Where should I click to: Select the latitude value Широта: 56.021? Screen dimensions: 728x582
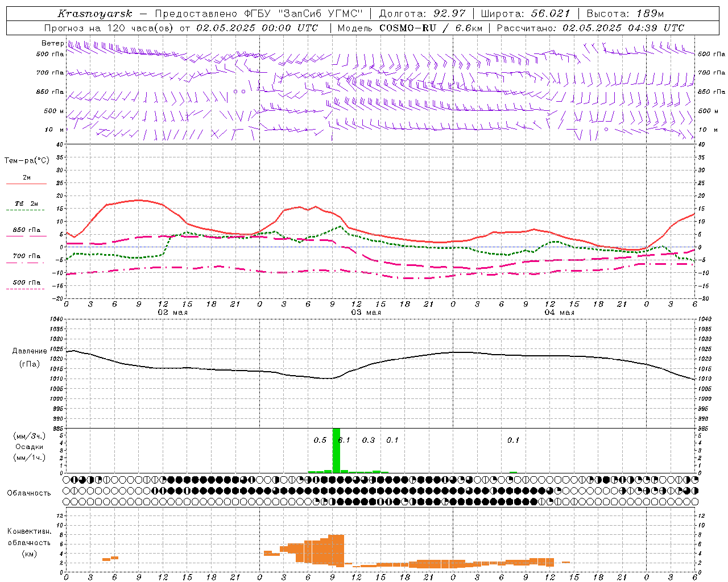pos(525,14)
